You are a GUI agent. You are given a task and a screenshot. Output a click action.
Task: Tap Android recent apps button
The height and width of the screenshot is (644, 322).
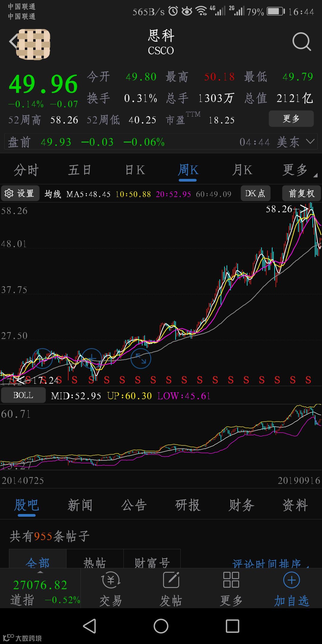click(x=233, y=626)
